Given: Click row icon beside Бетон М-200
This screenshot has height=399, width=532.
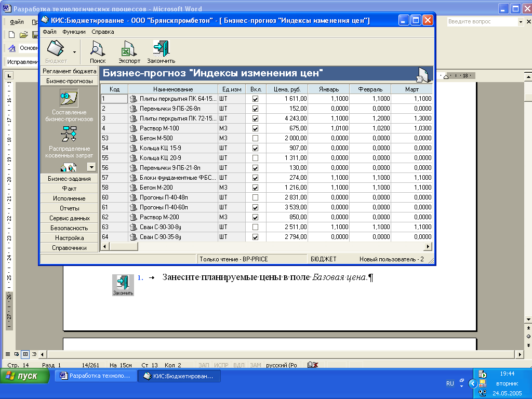Looking at the screenshot, I should click(x=134, y=187).
